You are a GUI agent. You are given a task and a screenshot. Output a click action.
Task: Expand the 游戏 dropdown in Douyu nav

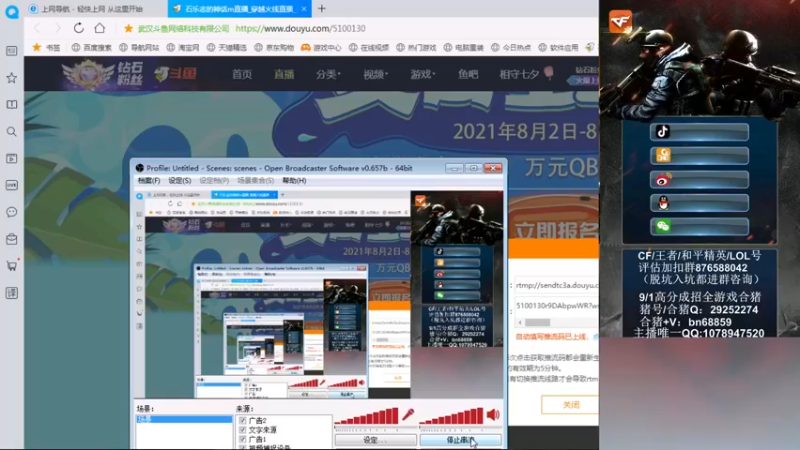(422, 74)
